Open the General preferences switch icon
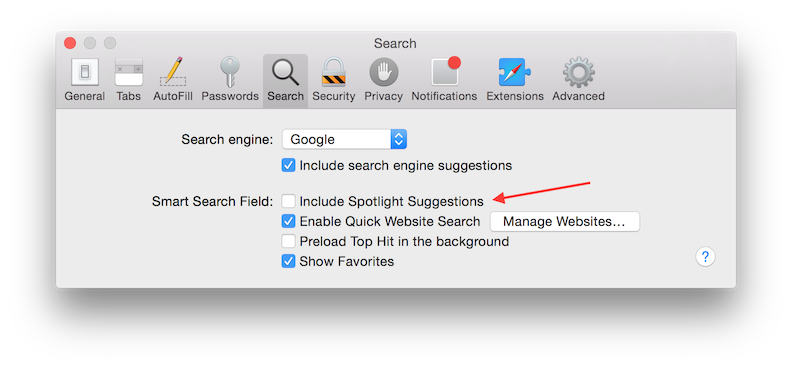 (84, 72)
